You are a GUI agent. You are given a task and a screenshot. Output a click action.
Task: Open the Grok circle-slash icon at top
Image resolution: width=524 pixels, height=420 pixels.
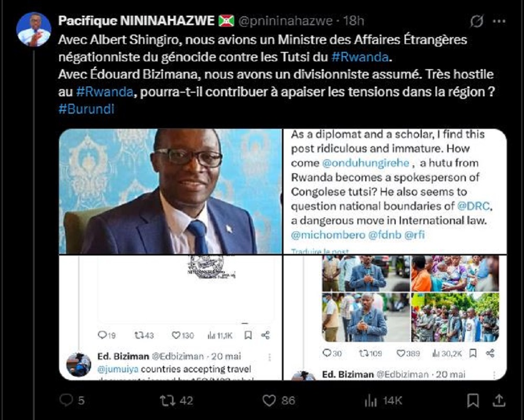(x=476, y=21)
